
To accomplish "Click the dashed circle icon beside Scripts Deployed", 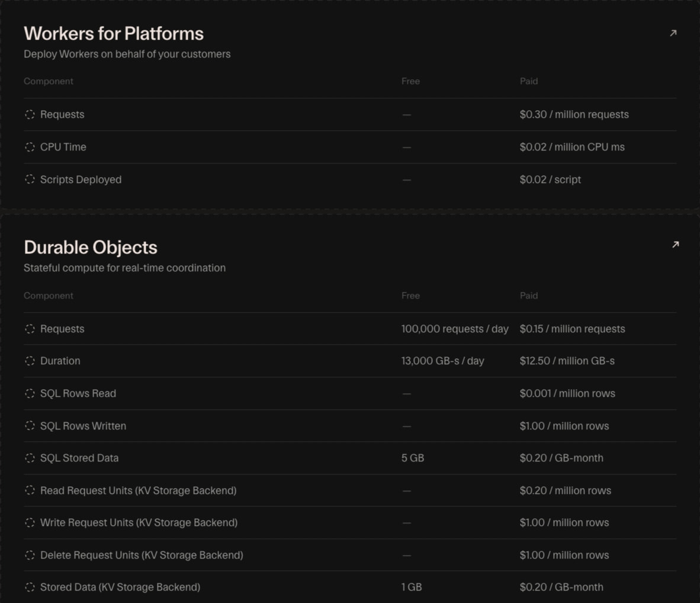I will pos(30,179).
